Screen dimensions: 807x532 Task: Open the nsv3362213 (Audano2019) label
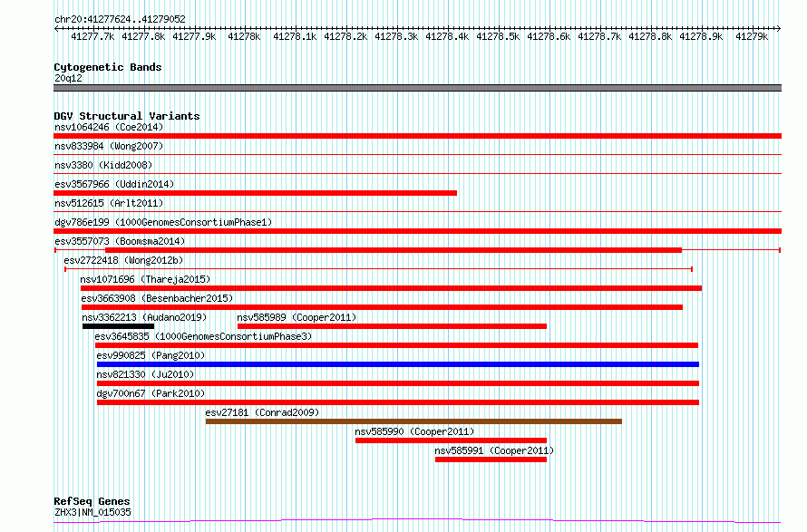coord(144,317)
